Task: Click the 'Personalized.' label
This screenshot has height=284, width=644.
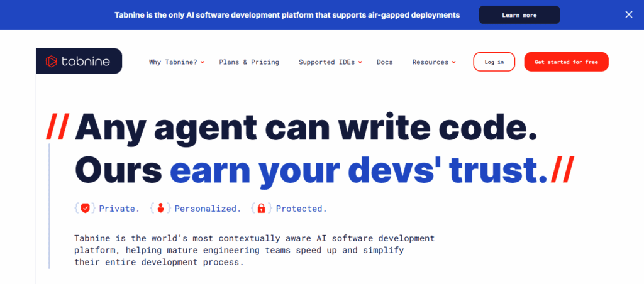Action: click(x=208, y=209)
